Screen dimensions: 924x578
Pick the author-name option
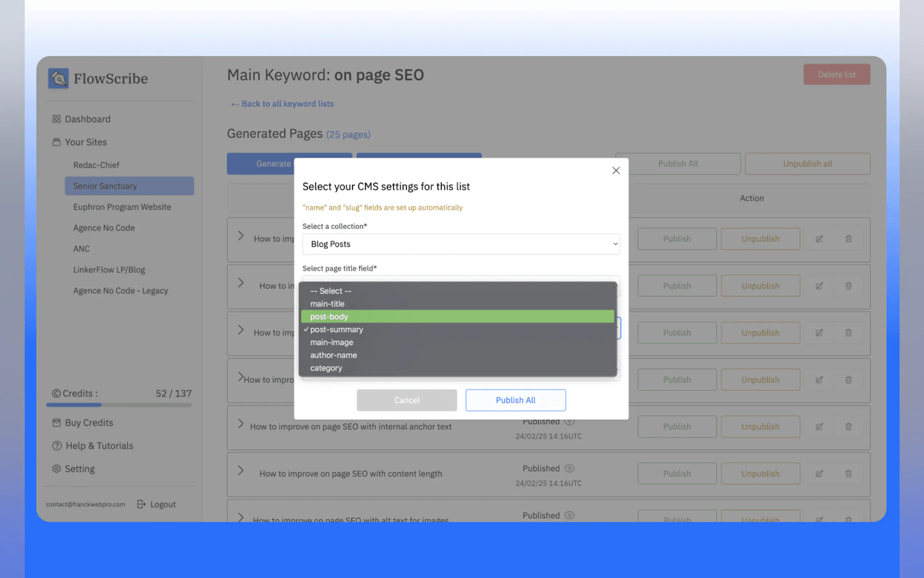click(334, 355)
